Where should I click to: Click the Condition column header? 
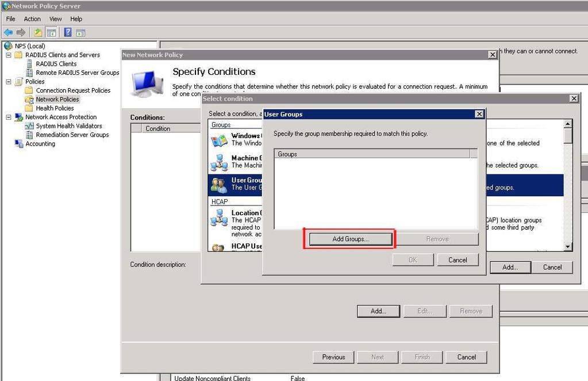pyautogui.click(x=171, y=128)
